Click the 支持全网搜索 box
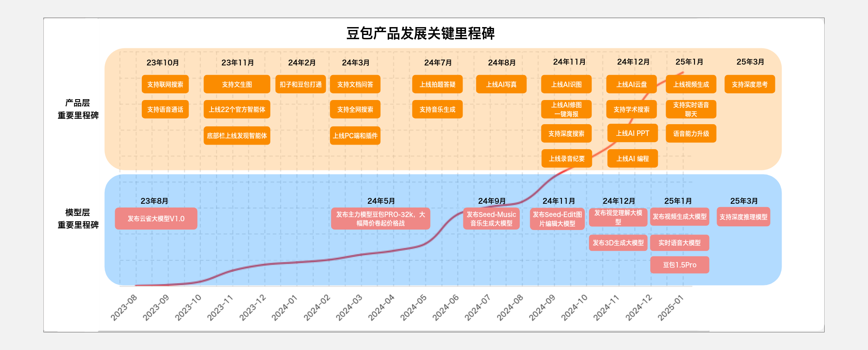The width and height of the screenshot is (868, 350). tap(355, 109)
